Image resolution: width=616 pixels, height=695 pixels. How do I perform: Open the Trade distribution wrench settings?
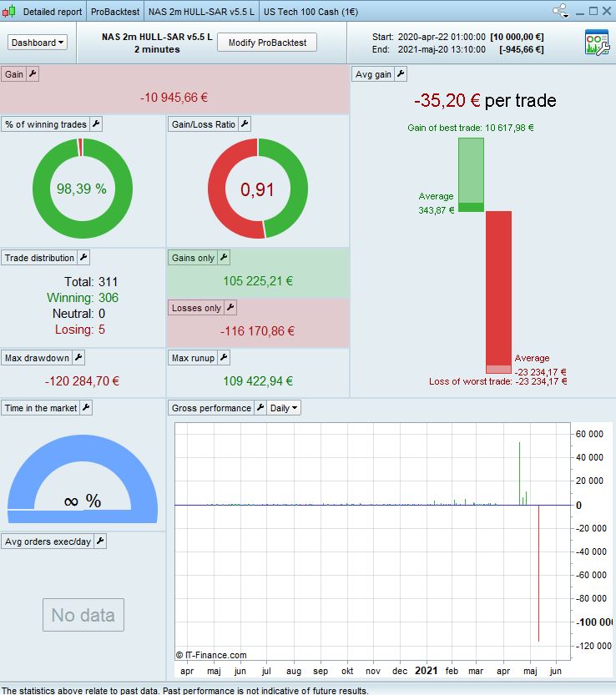tap(83, 258)
